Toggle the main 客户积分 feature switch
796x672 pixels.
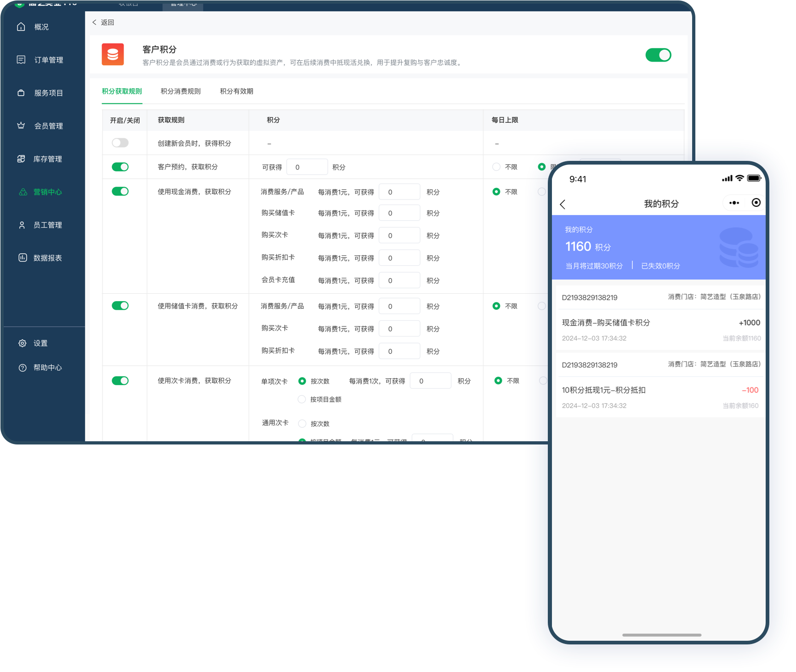[658, 55]
